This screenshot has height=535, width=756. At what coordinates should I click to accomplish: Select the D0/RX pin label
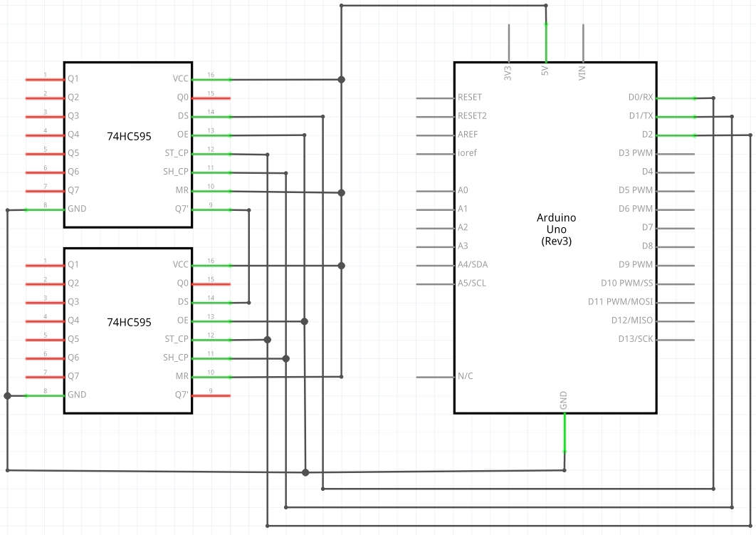pyautogui.click(x=640, y=98)
